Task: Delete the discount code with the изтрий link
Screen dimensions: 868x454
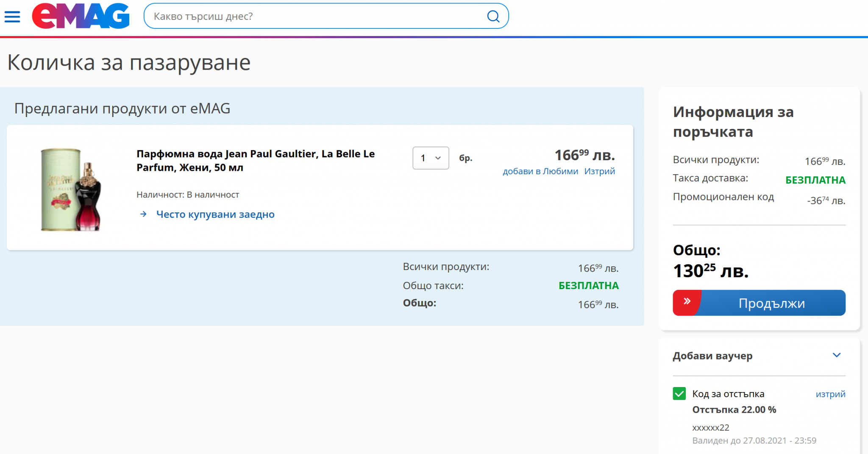Action: click(x=830, y=394)
